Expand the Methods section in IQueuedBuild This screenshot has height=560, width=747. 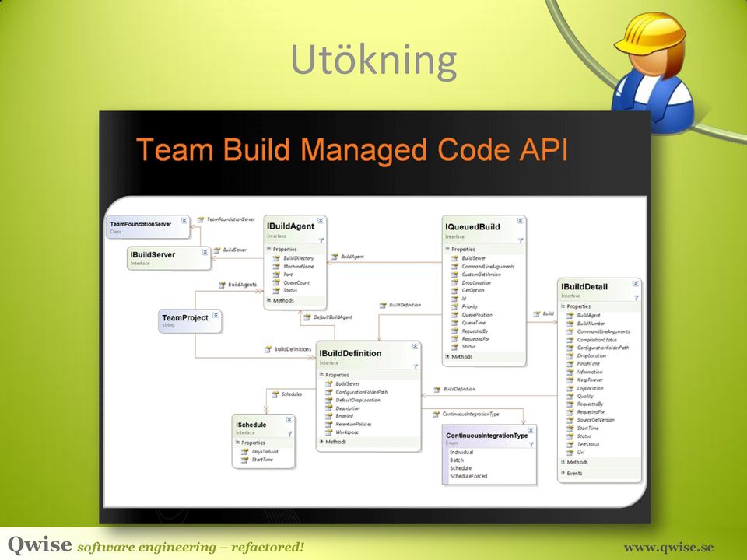[x=447, y=356]
